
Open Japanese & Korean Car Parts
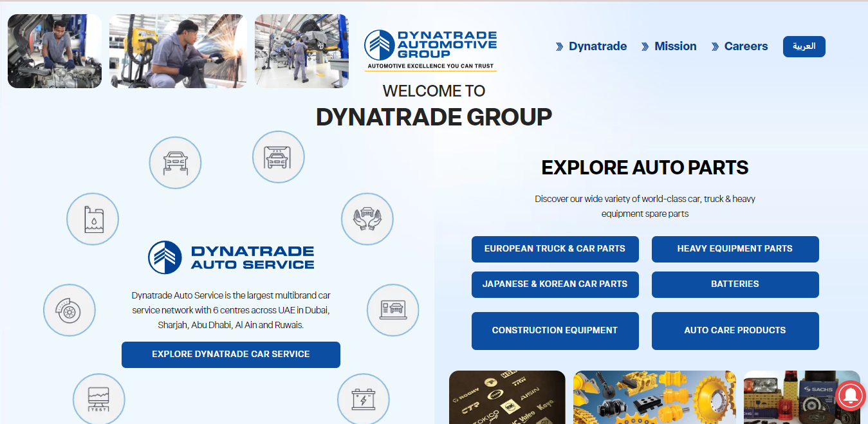click(x=555, y=284)
